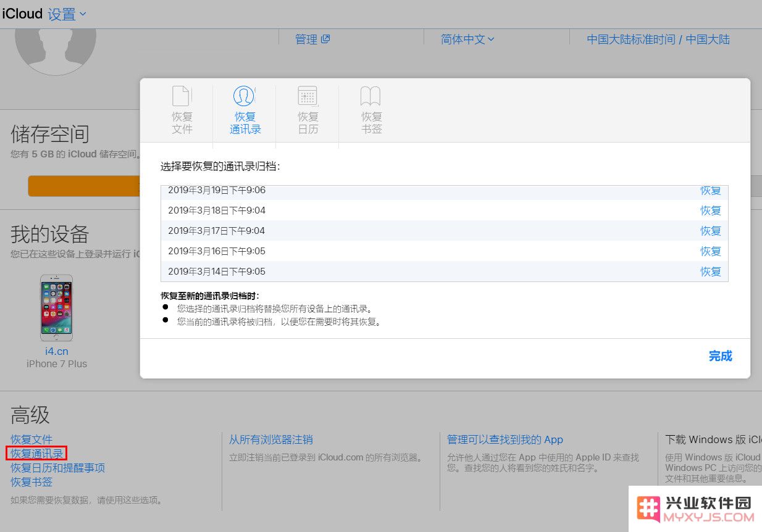Click 完成 to close the dialog
762x532 pixels.
coord(720,356)
